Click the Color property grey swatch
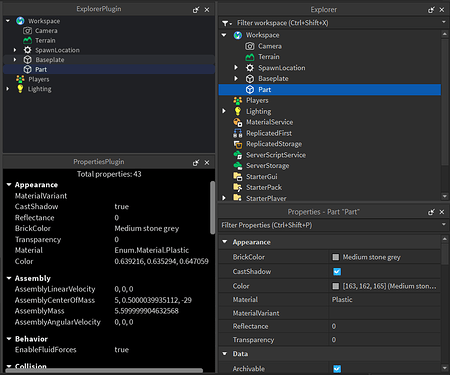 tap(336, 286)
